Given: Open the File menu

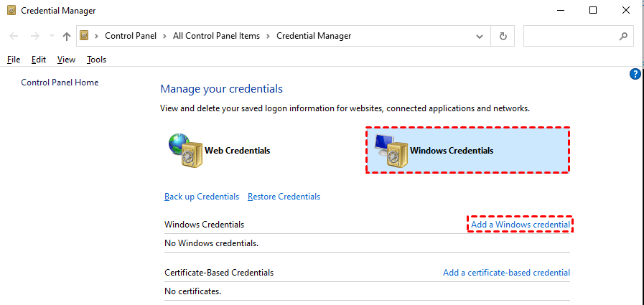Looking at the screenshot, I should pyautogui.click(x=14, y=60).
